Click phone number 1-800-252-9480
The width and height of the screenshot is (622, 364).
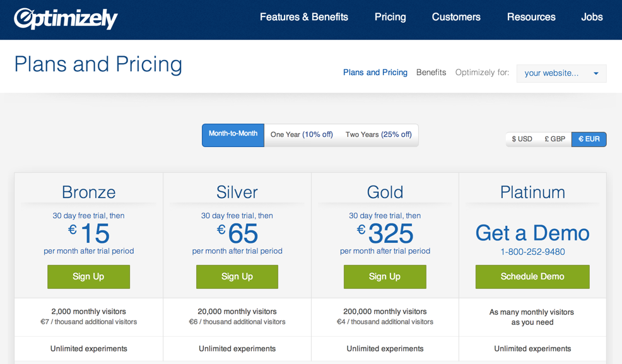tap(532, 252)
